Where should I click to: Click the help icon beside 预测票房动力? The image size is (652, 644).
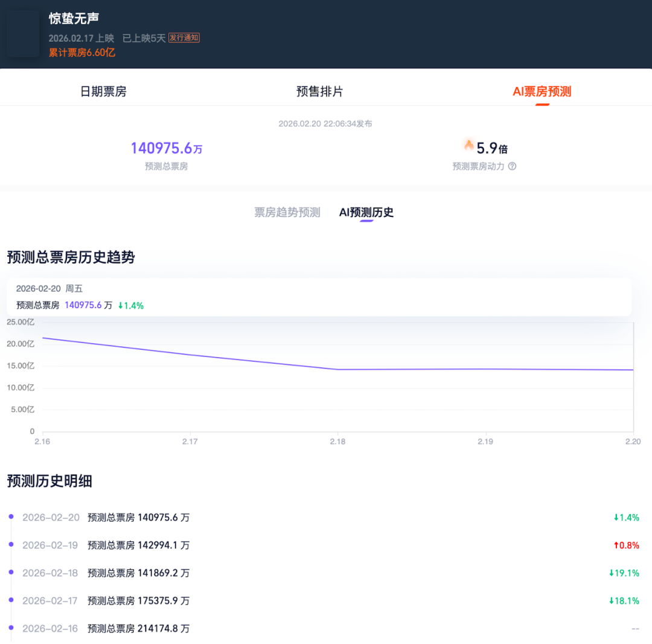coord(512,166)
